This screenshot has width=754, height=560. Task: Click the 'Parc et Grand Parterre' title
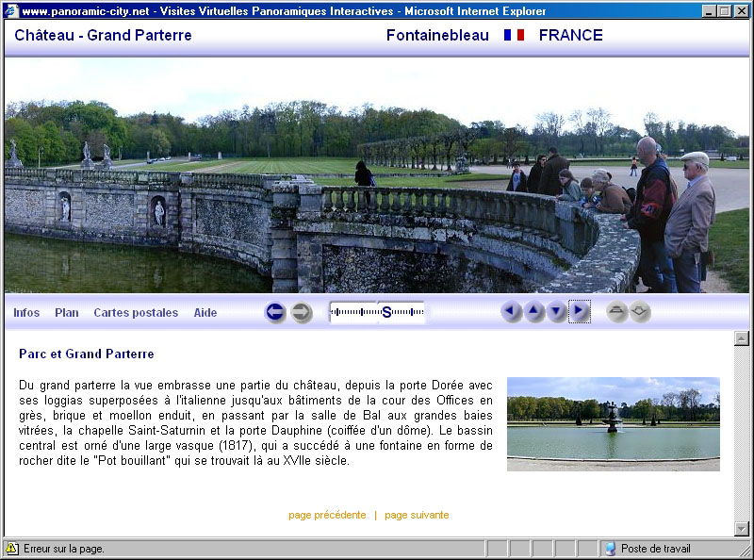(87, 354)
